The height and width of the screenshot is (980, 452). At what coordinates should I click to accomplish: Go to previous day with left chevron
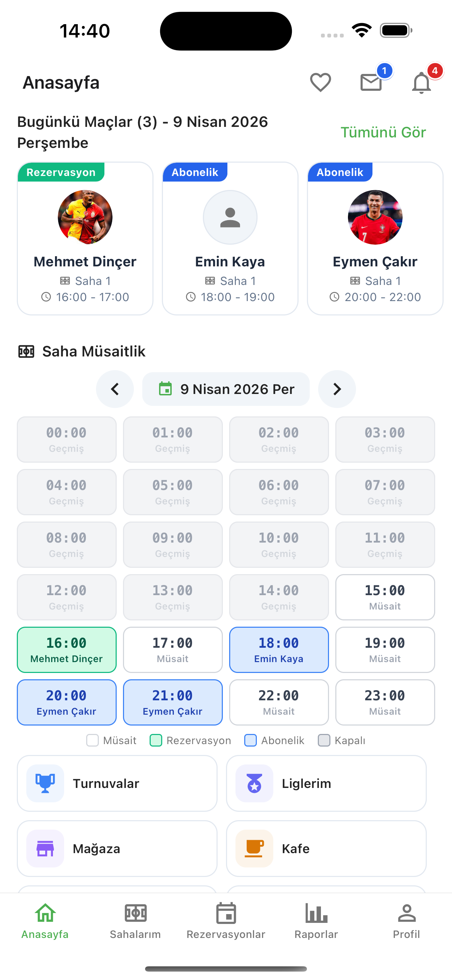[115, 389]
